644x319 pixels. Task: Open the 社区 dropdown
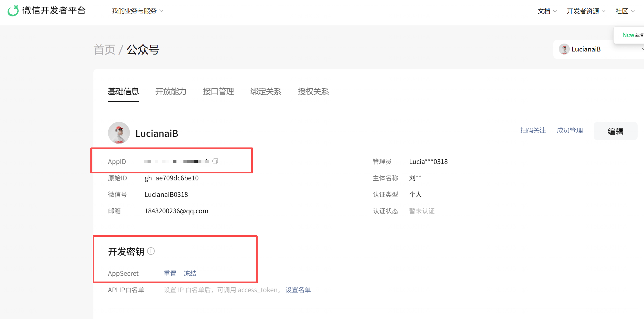point(625,11)
